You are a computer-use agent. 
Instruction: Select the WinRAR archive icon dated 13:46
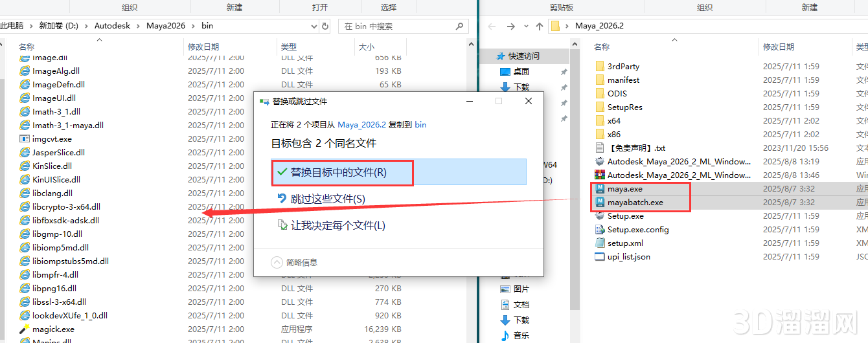coord(600,175)
